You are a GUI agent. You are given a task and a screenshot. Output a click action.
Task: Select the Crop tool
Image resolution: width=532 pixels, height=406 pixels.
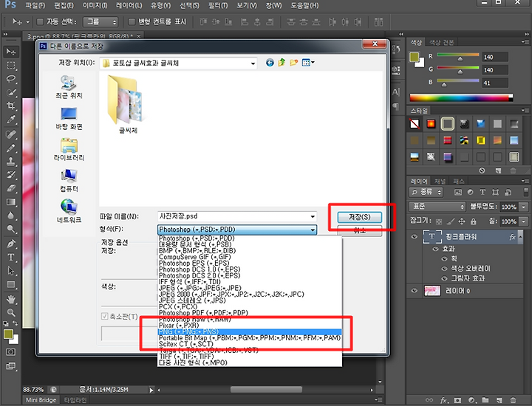pos(11,106)
